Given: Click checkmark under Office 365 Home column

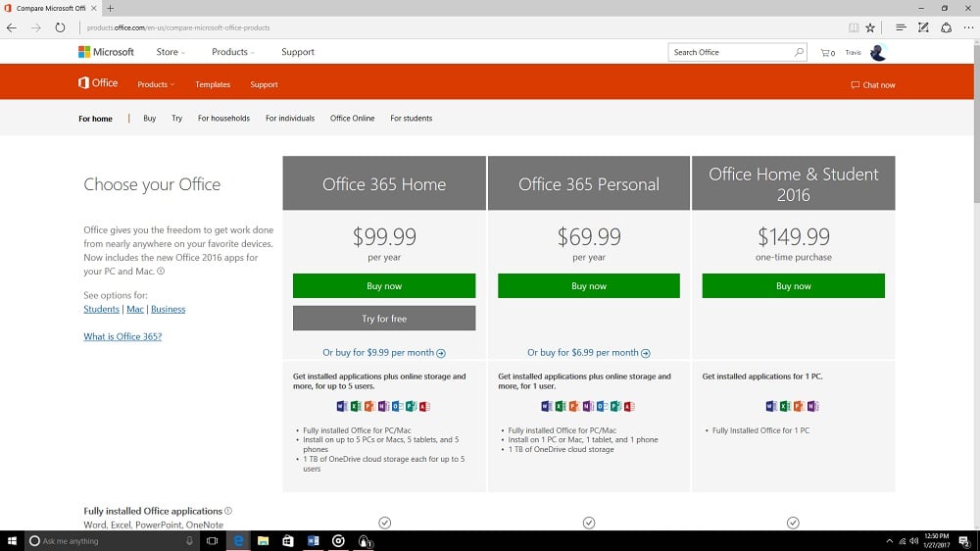Looking at the screenshot, I should 384,523.
